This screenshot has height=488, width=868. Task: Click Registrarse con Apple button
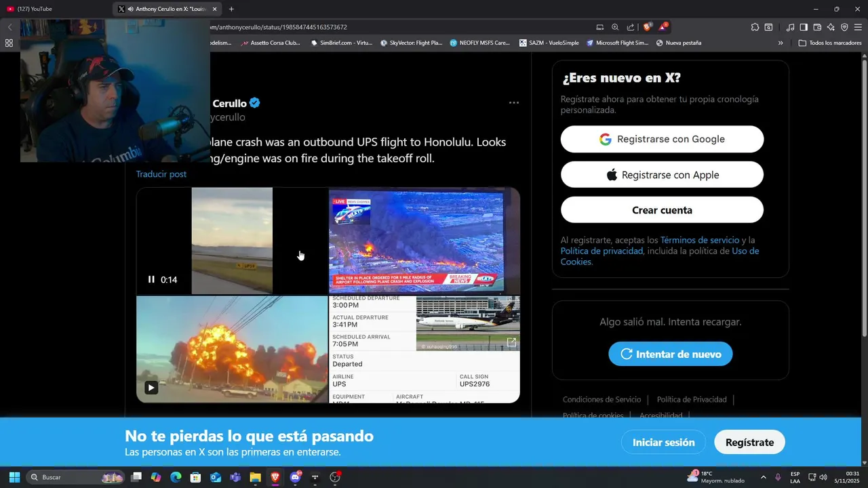(x=662, y=175)
